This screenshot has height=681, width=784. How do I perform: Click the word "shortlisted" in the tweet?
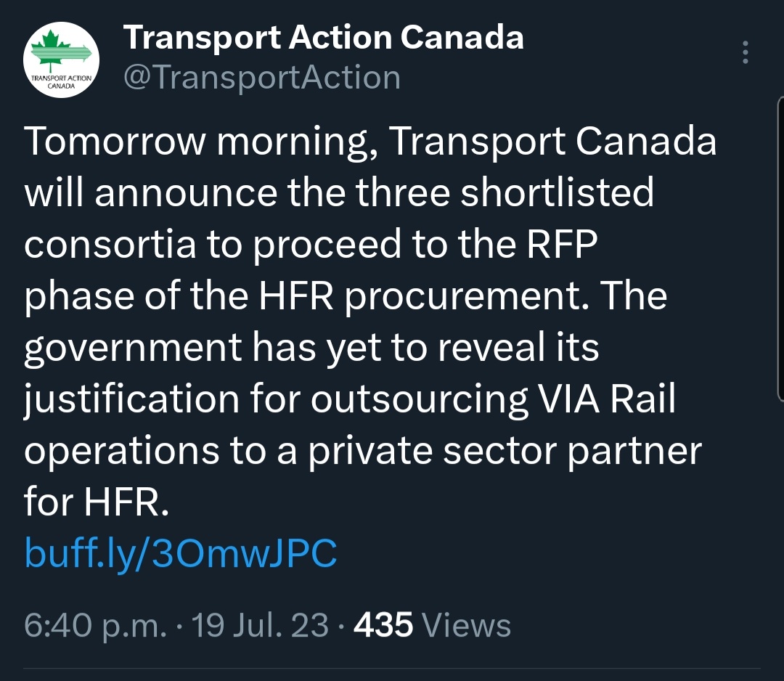(x=558, y=193)
